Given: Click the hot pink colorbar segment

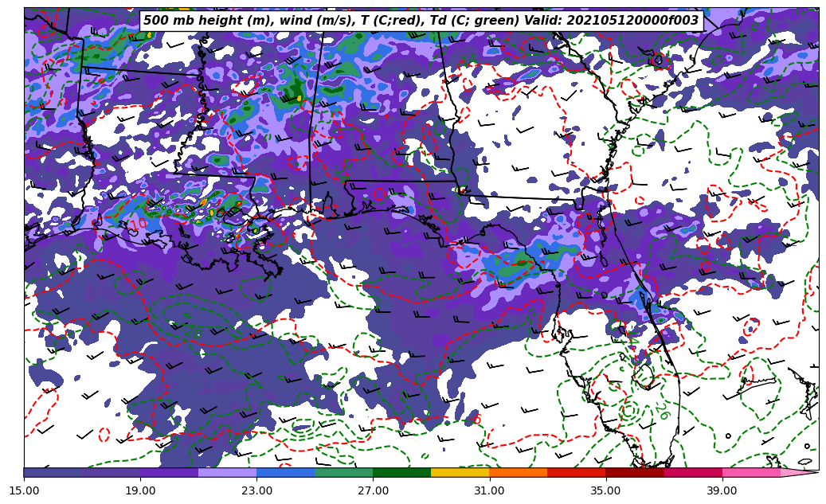Looking at the screenshot, I should pyautogui.click(x=750, y=472).
